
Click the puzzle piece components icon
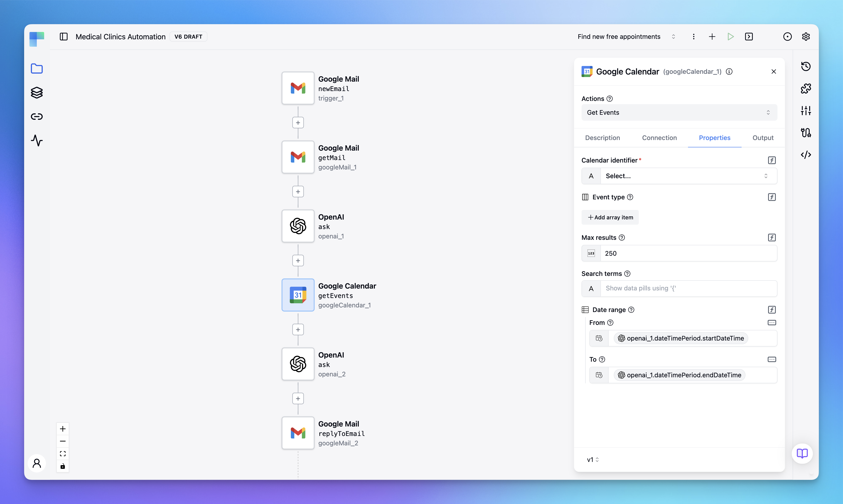pos(806,89)
